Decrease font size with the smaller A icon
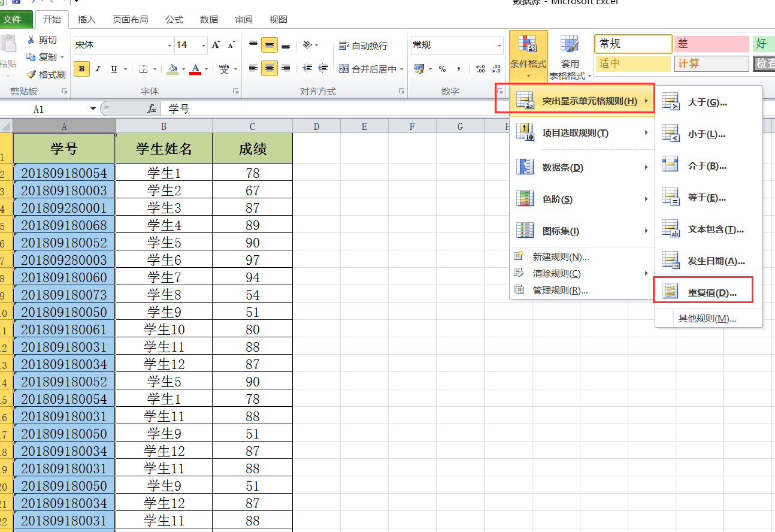Image resolution: width=775 pixels, height=532 pixels. [x=232, y=45]
